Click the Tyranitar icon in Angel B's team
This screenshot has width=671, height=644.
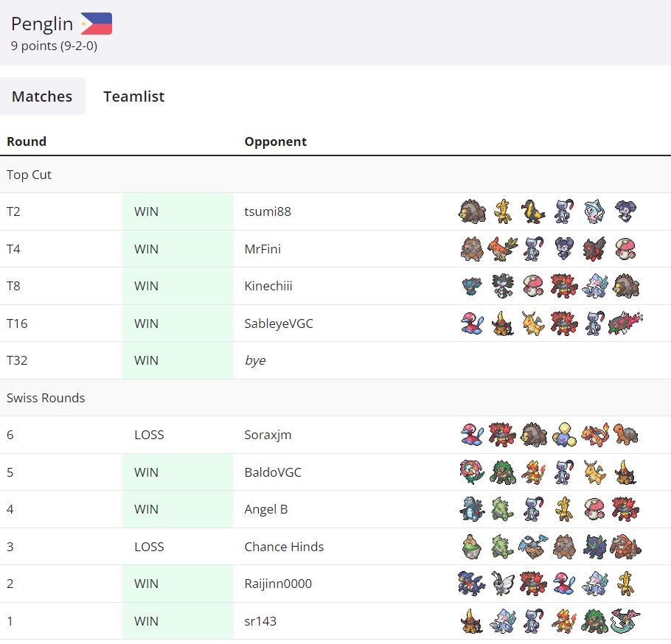click(502, 509)
